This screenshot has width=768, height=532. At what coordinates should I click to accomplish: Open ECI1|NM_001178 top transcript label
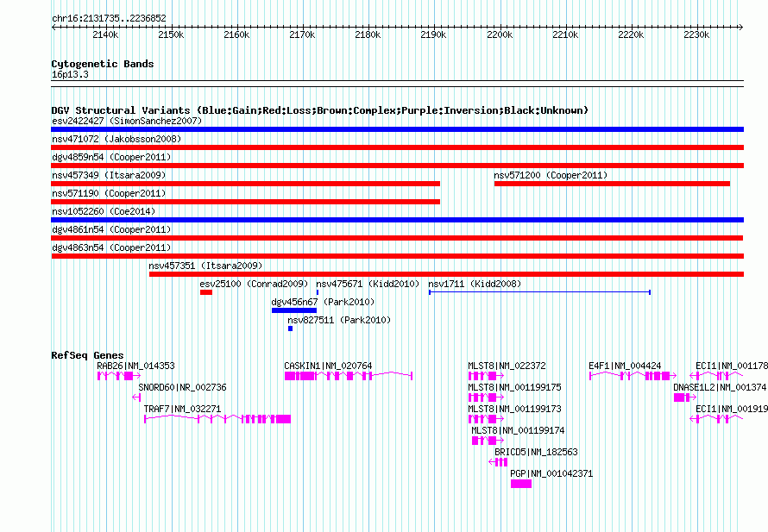pyautogui.click(x=732, y=366)
